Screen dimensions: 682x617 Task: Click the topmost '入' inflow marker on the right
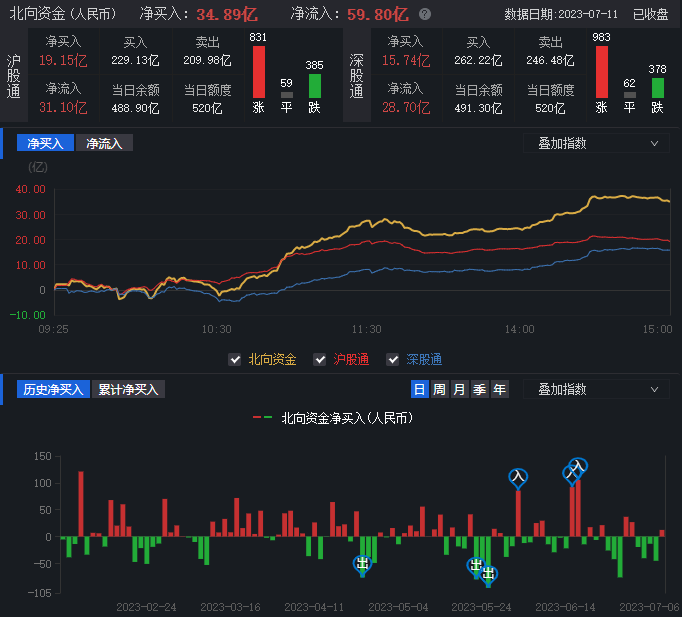click(578, 466)
